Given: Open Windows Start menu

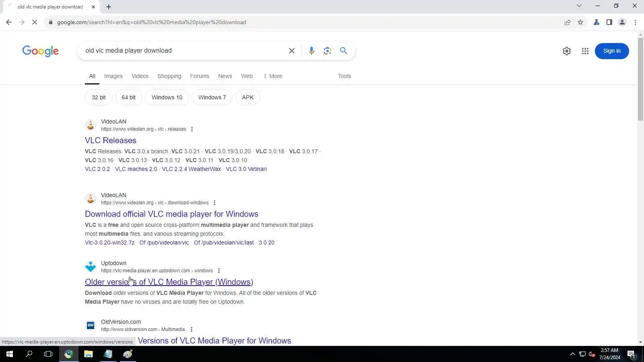Looking at the screenshot, I should [x=10, y=354].
